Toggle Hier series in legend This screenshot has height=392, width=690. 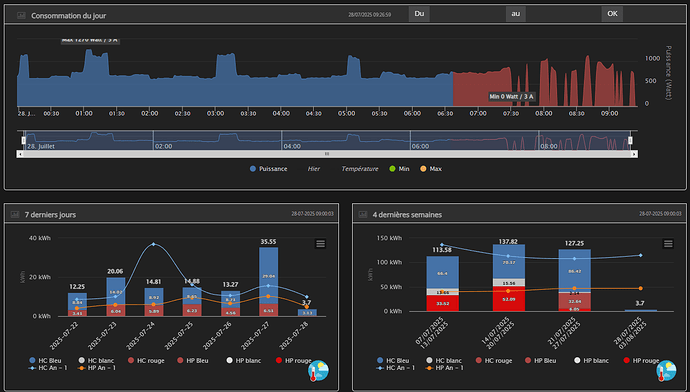[314, 169]
